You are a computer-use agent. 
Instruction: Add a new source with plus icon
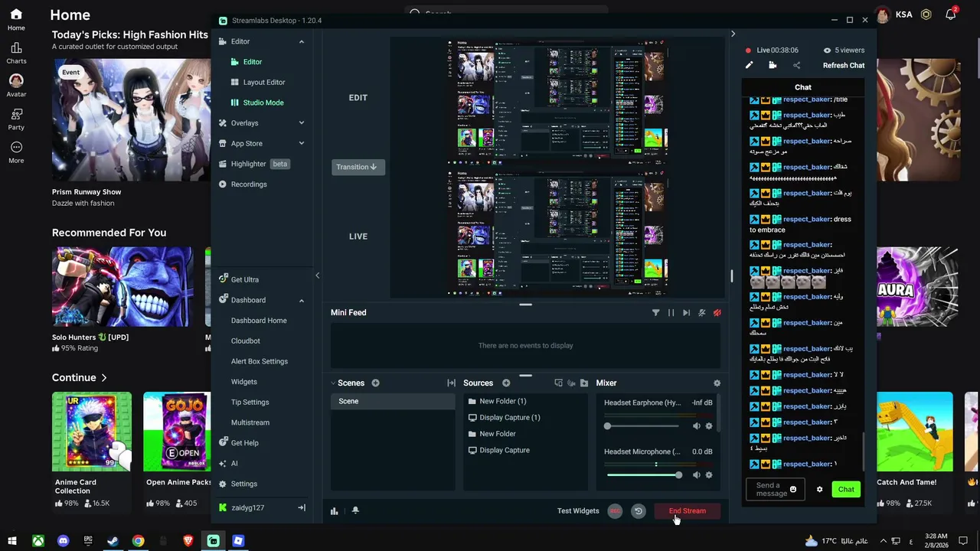[x=506, y=383]
